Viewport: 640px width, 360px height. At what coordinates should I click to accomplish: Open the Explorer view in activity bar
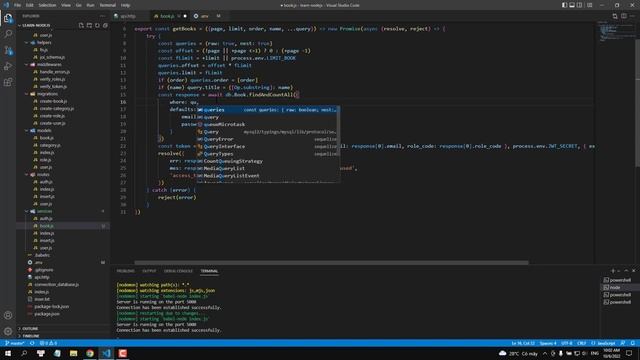(8, 18)
